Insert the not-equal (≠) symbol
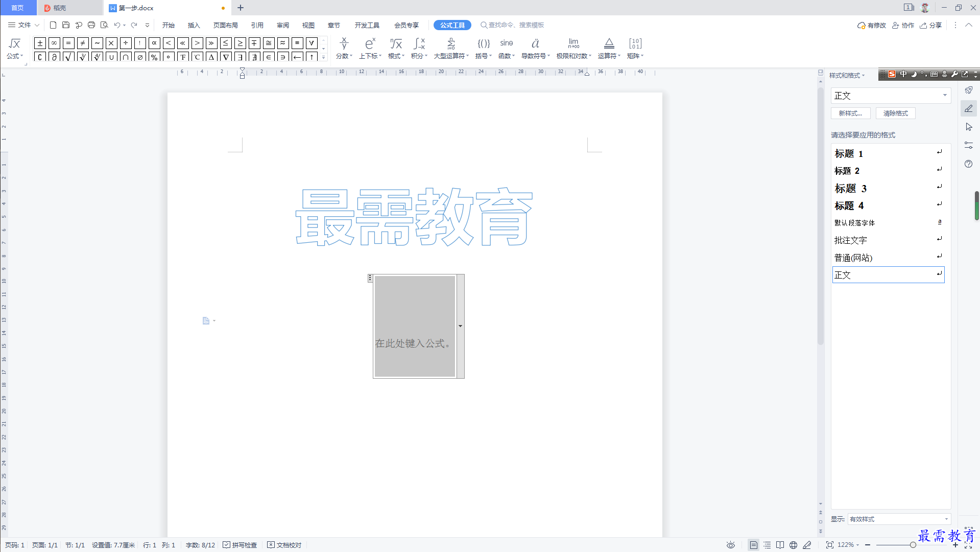 (x=83, y=43)
